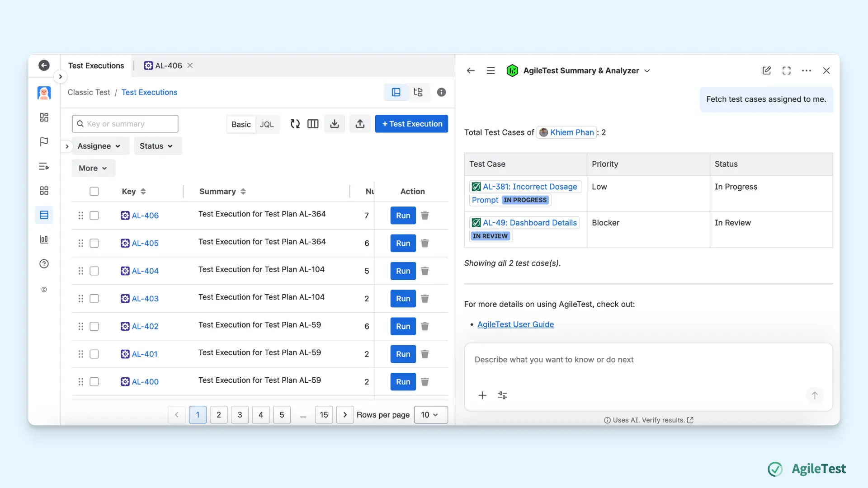Open the analyzer panel hamburger menu
This screenshot has width=868, height=488.
[491, 70]
